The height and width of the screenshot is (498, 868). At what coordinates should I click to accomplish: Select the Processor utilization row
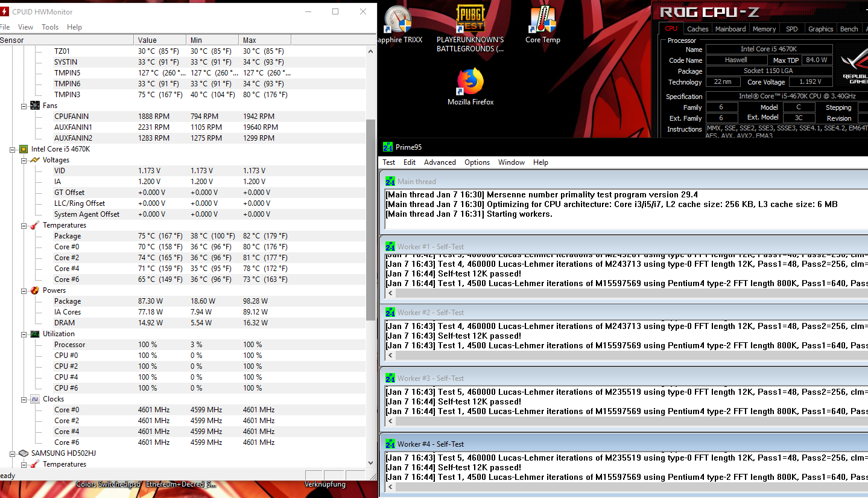(183, 345)
